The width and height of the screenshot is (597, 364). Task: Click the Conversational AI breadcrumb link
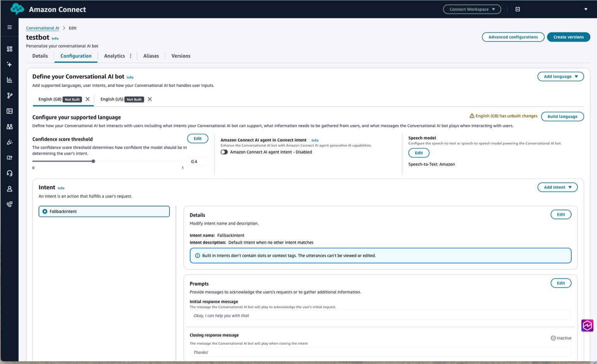(42, 28)
